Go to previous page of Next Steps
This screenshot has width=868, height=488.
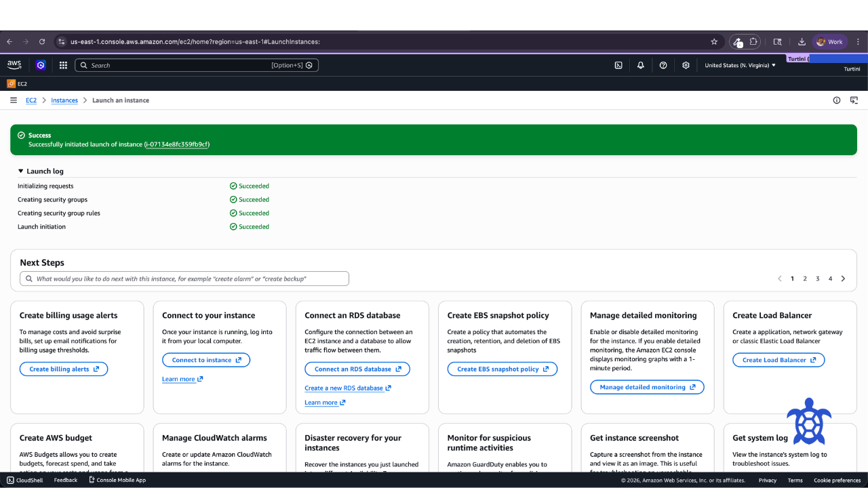click(x=780, y=279)
